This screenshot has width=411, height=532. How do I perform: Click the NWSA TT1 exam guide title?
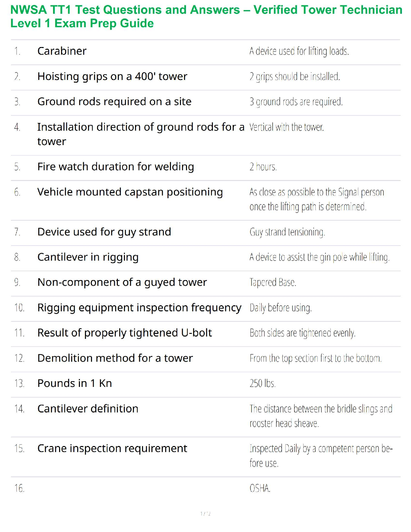[x=206, y=16]
